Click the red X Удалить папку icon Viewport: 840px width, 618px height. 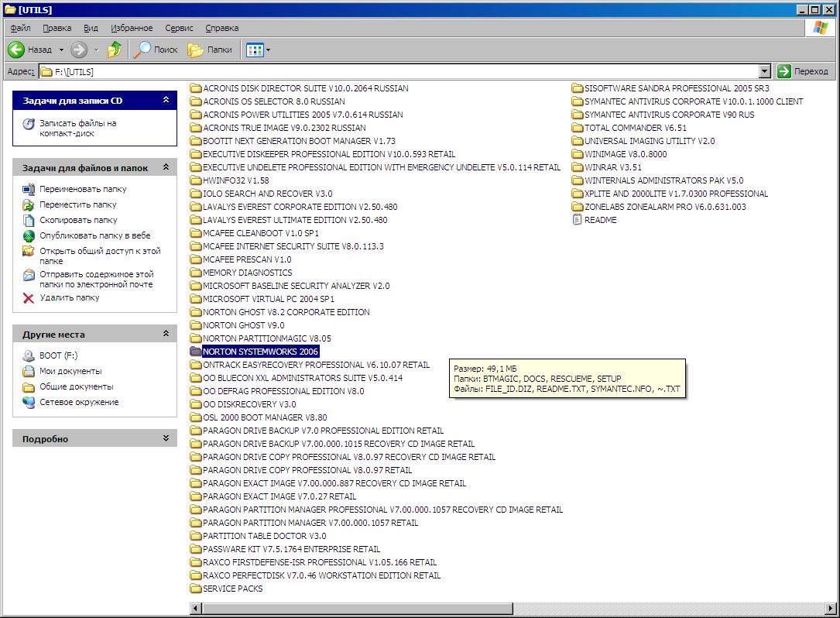point(29,298)
